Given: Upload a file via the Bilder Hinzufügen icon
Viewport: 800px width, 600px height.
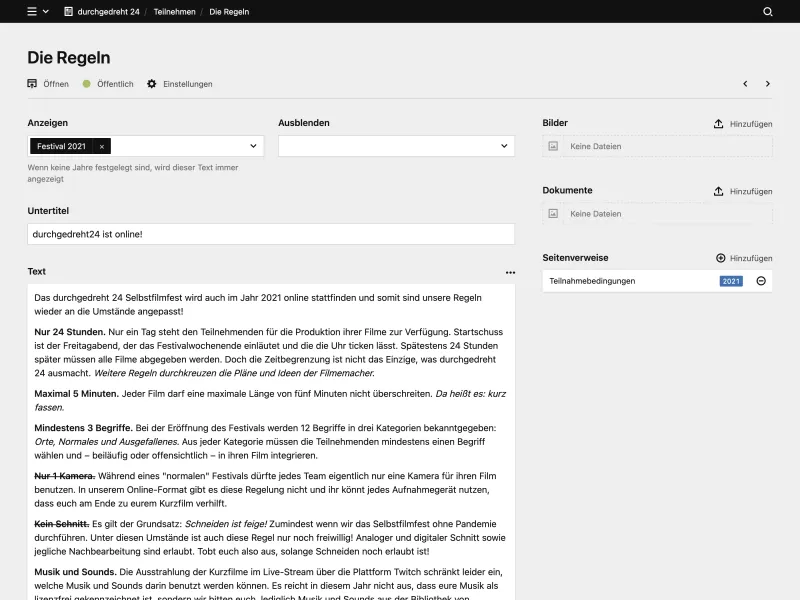Looking at the screenshot, I should (718, 123).
